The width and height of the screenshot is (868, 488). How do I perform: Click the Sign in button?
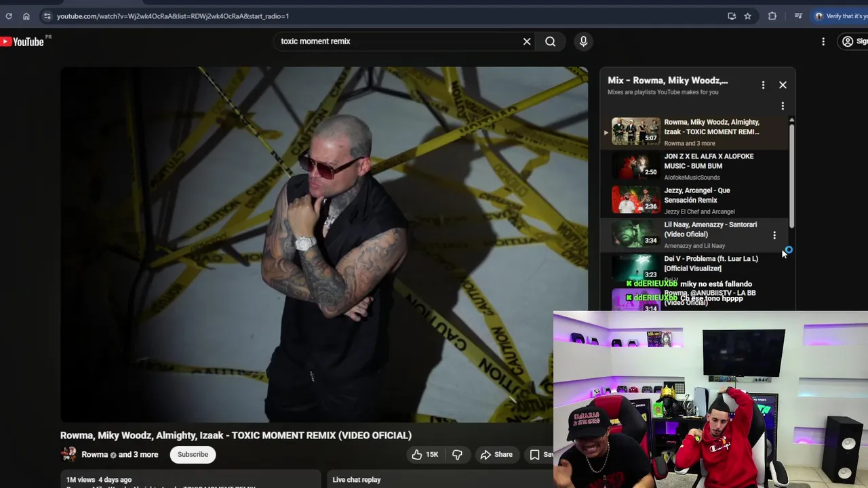(x=854, y=41)
